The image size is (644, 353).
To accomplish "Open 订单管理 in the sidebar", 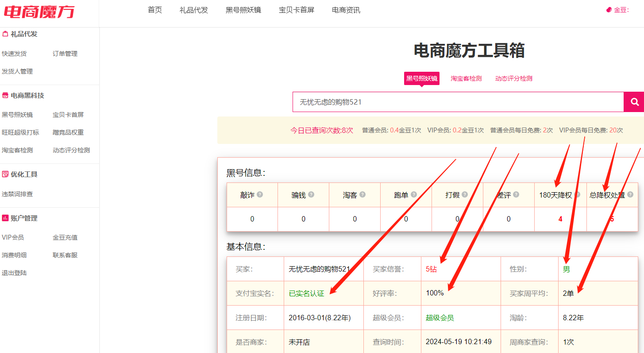I will 65,54.
